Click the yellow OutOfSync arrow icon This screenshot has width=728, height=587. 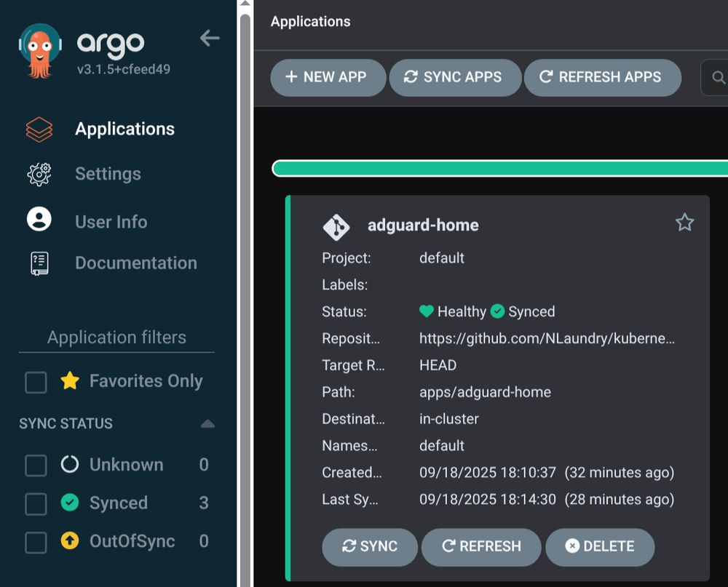click(70, 540)
